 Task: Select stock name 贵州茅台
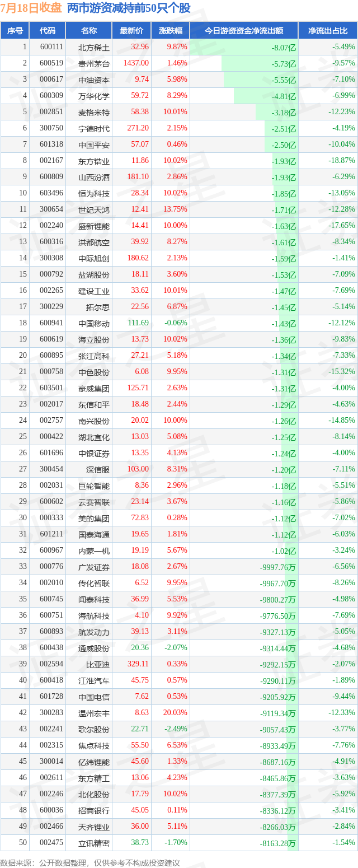[94, 63]
